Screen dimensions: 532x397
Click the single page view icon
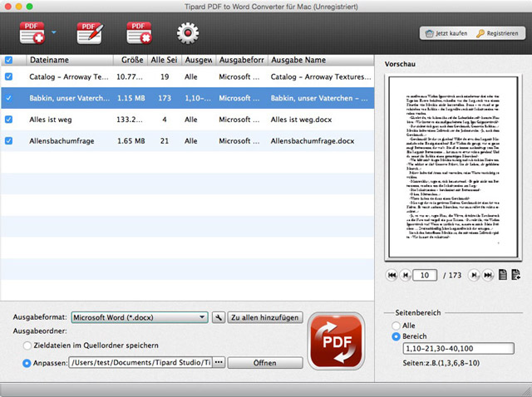(503, 275)
